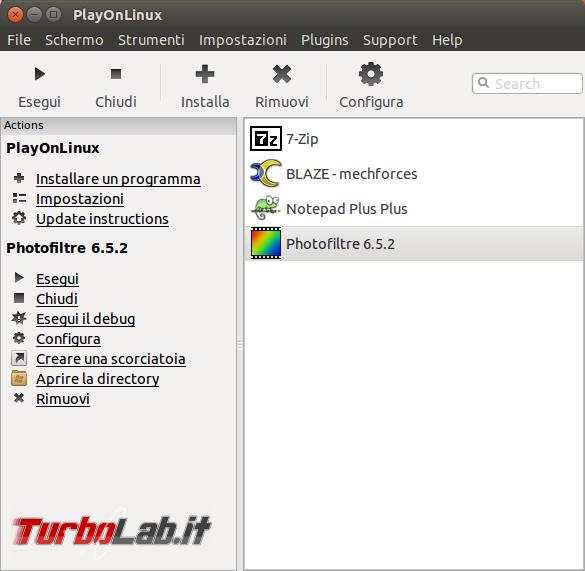The height and width of the screenshot is (571, 585).
Task: Click the Installare un programma link
Action: click(118, 179)
